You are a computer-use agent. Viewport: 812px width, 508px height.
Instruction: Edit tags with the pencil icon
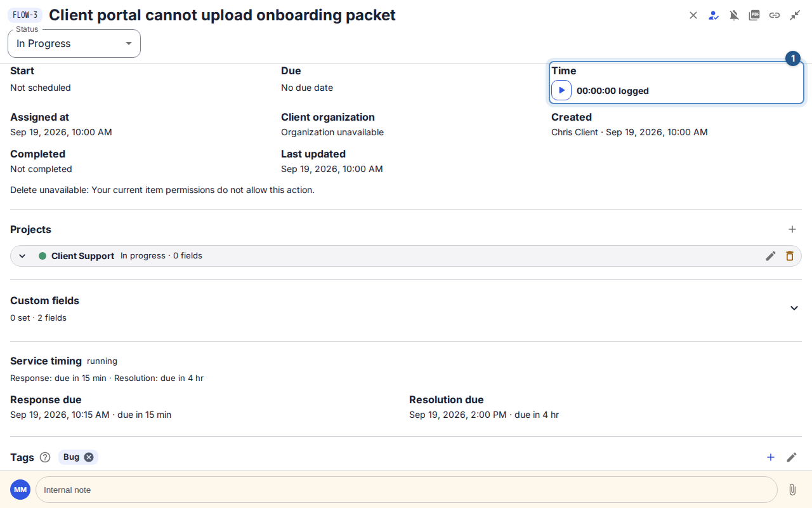792,457
